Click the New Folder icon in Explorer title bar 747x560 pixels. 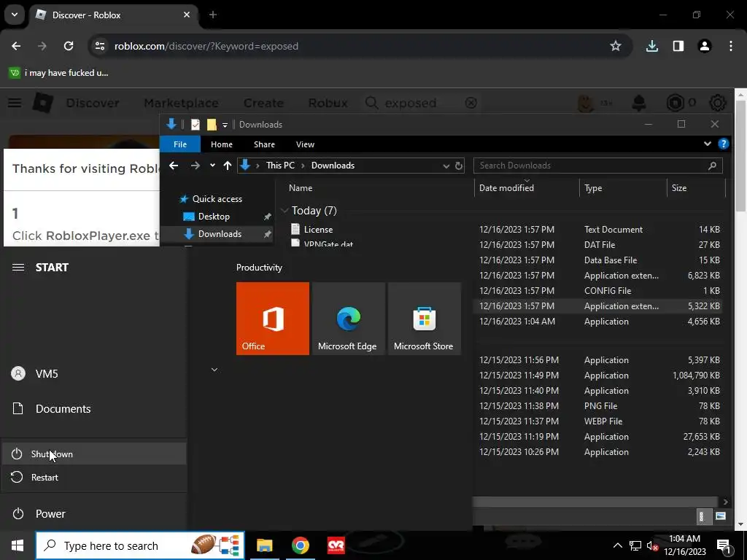212,125
